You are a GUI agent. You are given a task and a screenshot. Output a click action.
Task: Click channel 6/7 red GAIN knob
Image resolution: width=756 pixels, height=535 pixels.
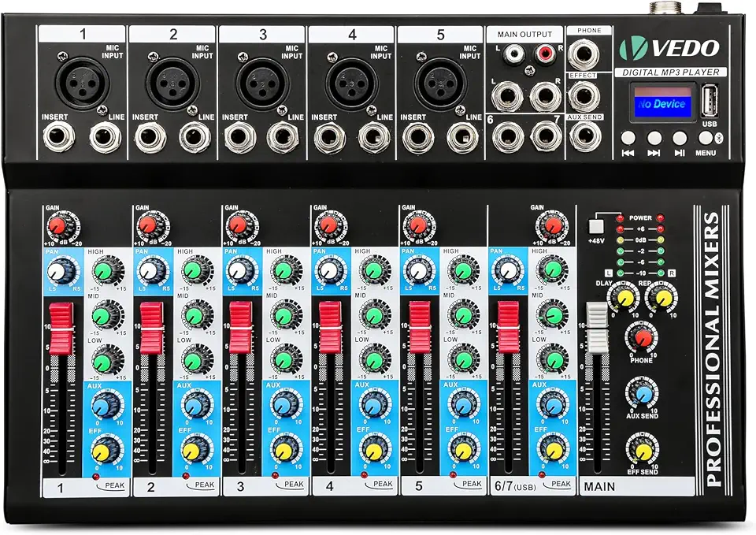tap(553, 225)
